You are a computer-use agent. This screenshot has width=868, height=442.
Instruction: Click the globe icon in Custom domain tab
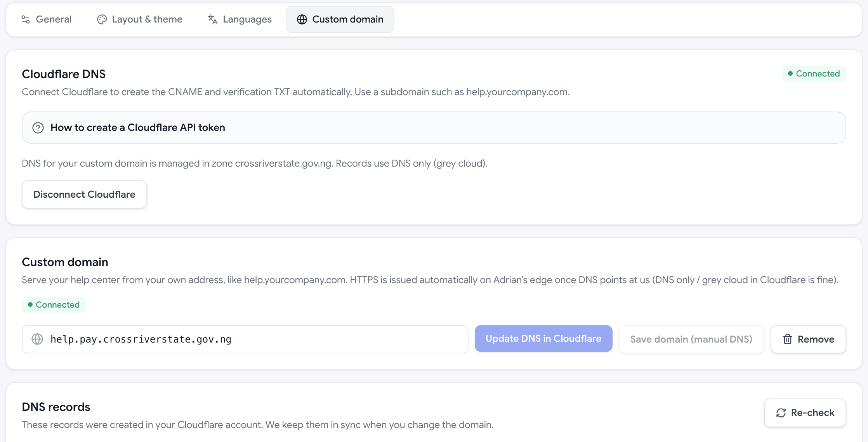tap(302, 19)
